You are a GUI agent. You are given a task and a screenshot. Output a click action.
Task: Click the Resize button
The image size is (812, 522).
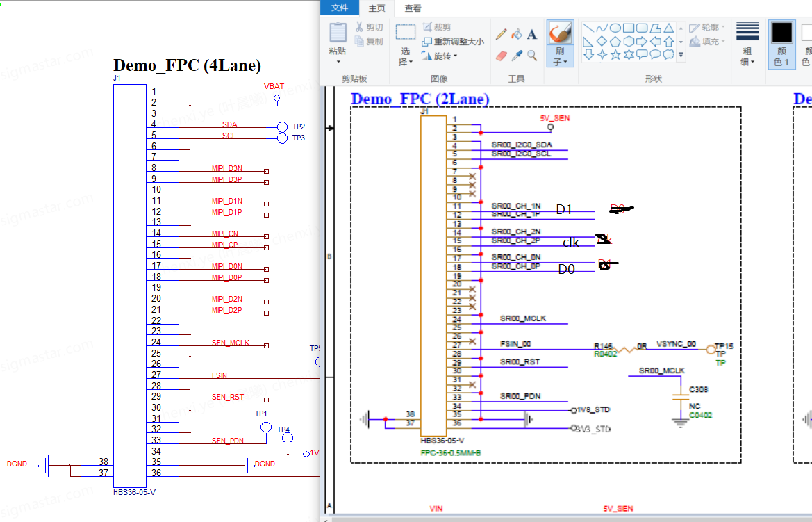[x=453, y=42]
